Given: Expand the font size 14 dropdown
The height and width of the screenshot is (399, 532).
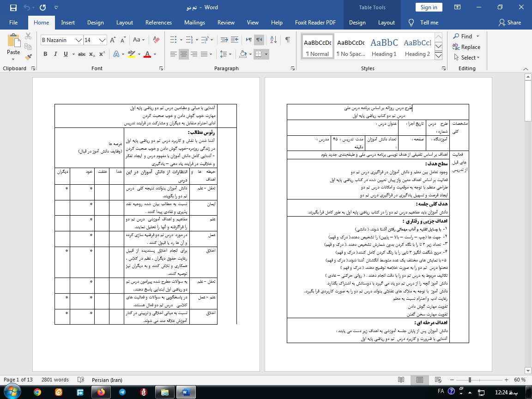Looking at the screenshot, I should (x=103, y=40).
